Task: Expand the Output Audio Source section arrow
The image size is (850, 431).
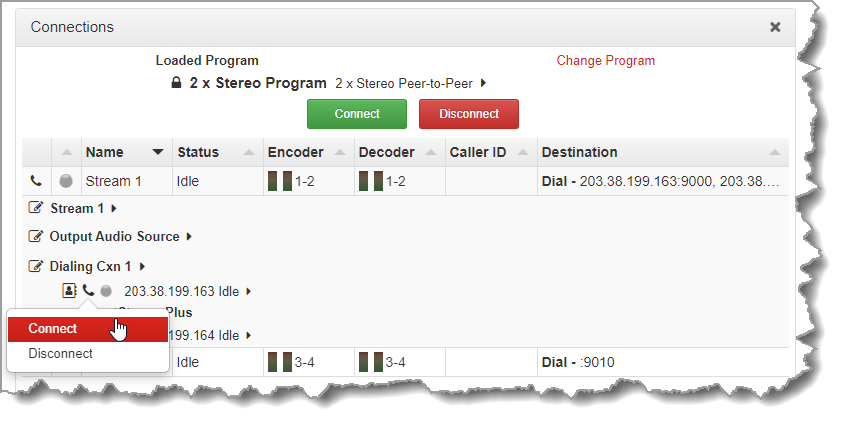Action: (189, 237)
